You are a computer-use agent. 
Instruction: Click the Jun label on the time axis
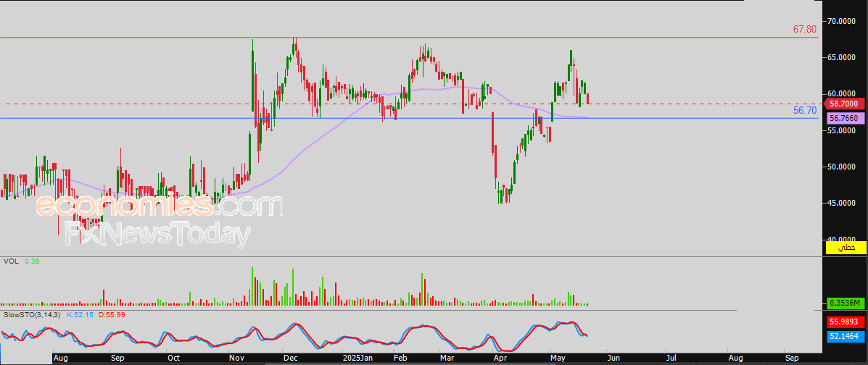click(x=613, y=358)
